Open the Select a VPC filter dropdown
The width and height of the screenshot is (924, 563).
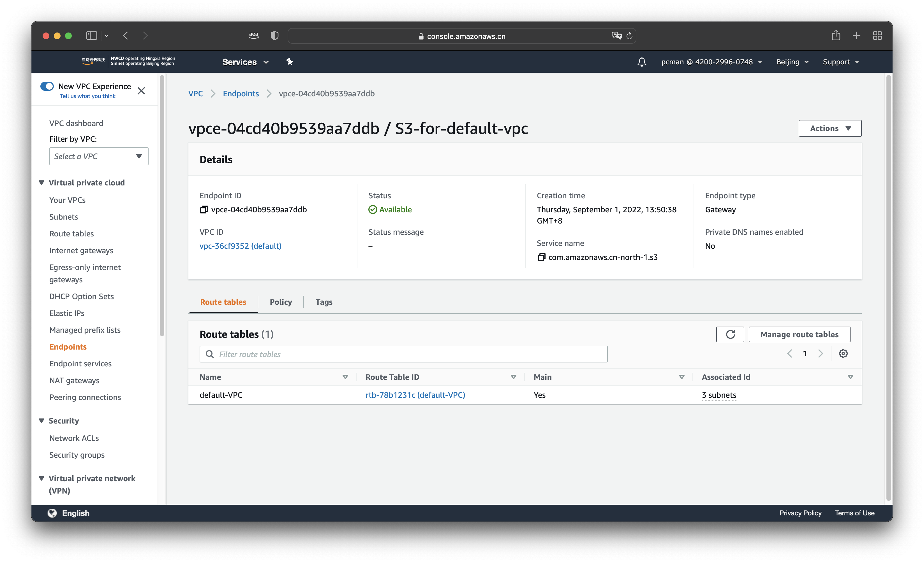coord(99,156)
